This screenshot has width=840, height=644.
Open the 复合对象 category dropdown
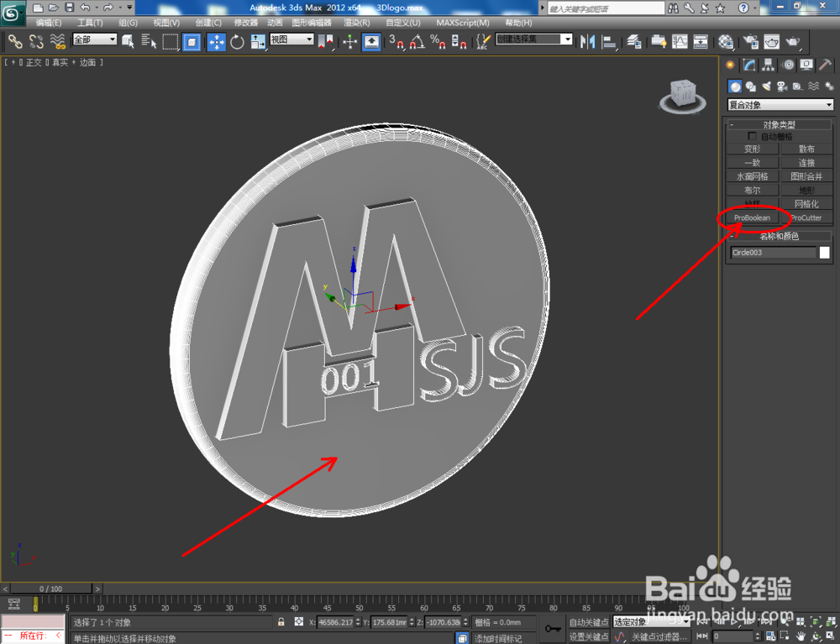pos(780,105)
